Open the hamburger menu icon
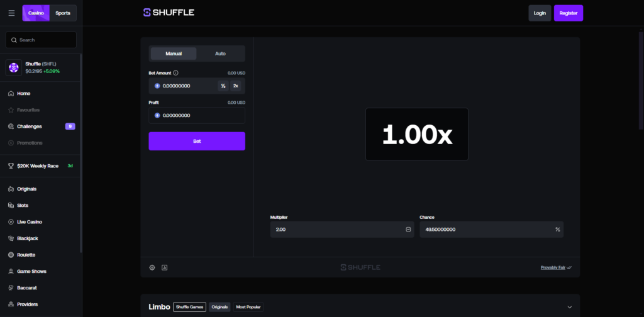Screen dimensions: 644x317 (11, 13)
